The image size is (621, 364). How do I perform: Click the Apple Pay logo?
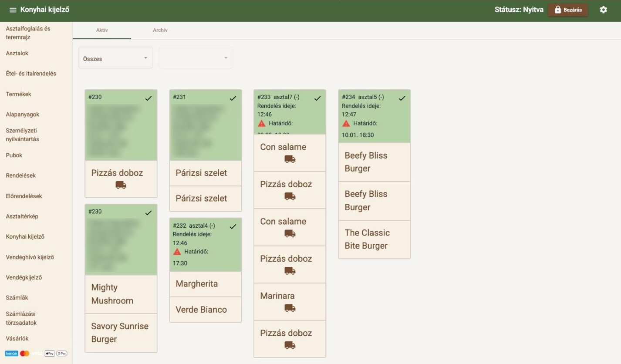49,354
